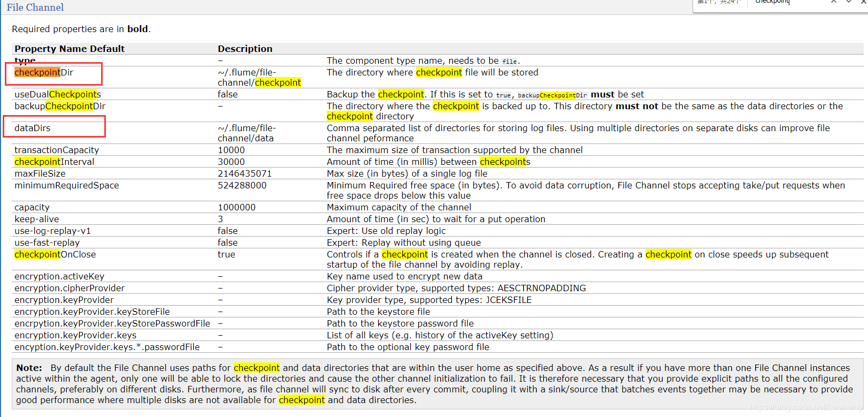868x417 pixels.
Task: Click 'Max size (in bytes)' description
Action: coord(407,173)
